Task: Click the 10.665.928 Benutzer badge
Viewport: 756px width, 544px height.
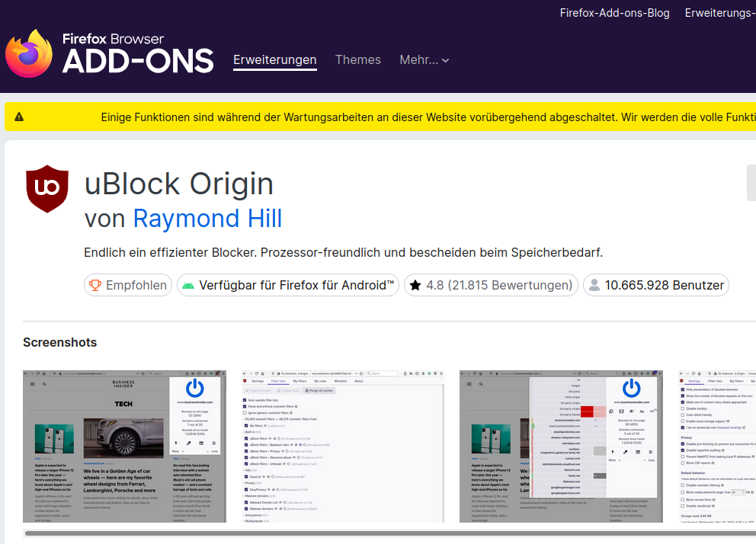Action: click(x=655, y=285)
